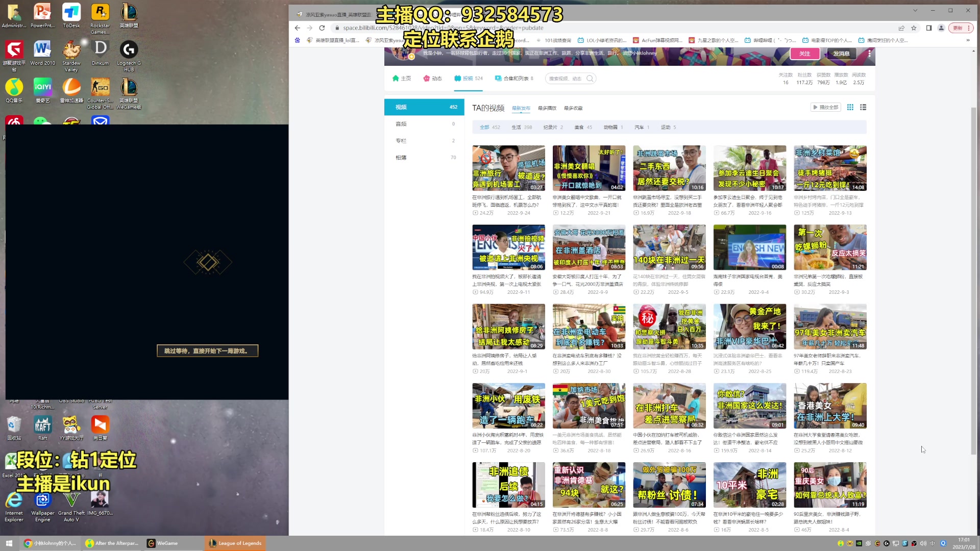Screen dimensions: 980x551
Task: Open browser tab list dropdown arrow
Action: [915, 10]
